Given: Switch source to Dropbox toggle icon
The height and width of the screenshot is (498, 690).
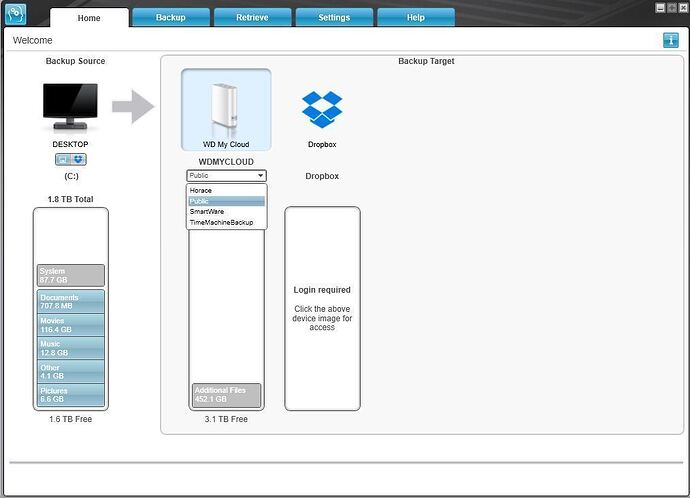Looking at the screenshot, I should click(x=78, y=159).
